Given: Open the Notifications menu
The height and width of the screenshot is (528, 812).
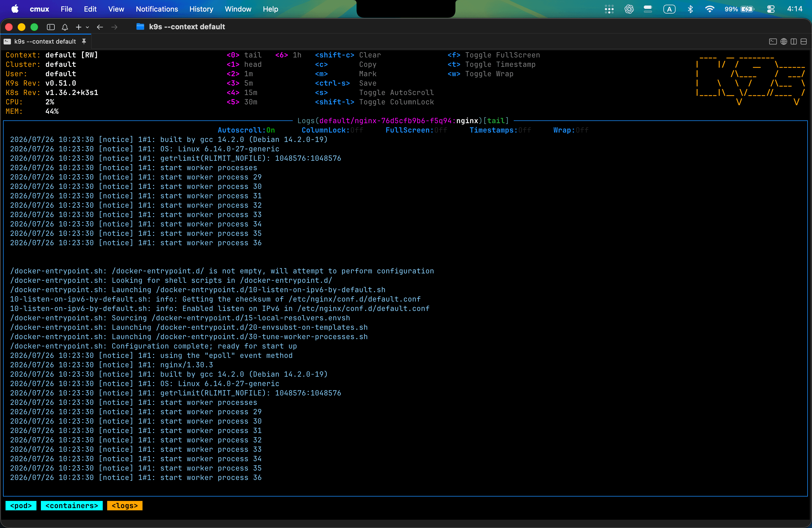Looking at the screenshot, I should (x=157, y=9).
